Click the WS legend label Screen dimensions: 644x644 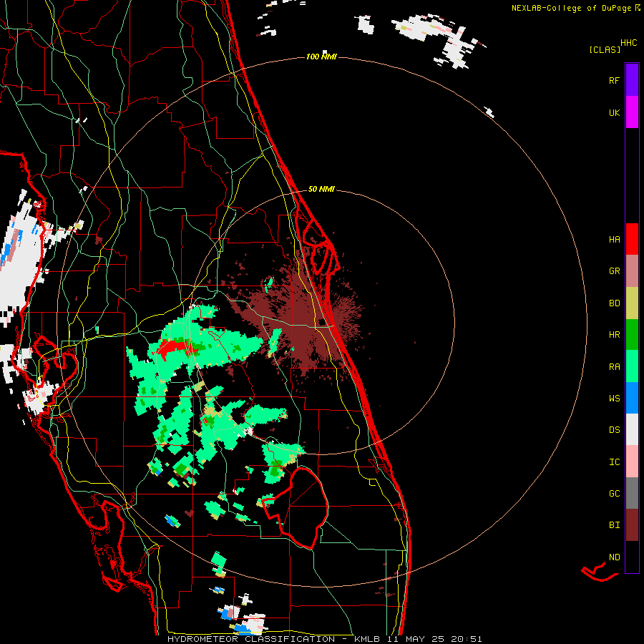point(614,399)
